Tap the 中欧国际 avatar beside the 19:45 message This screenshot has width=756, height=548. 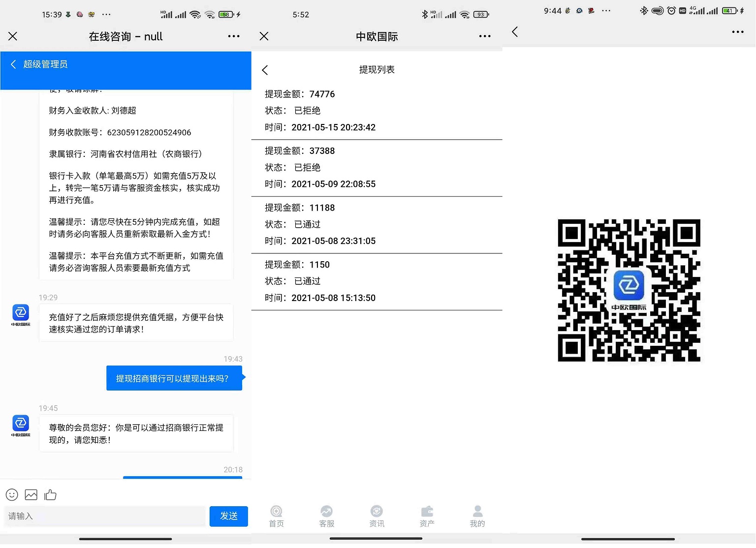pos(21,426)
